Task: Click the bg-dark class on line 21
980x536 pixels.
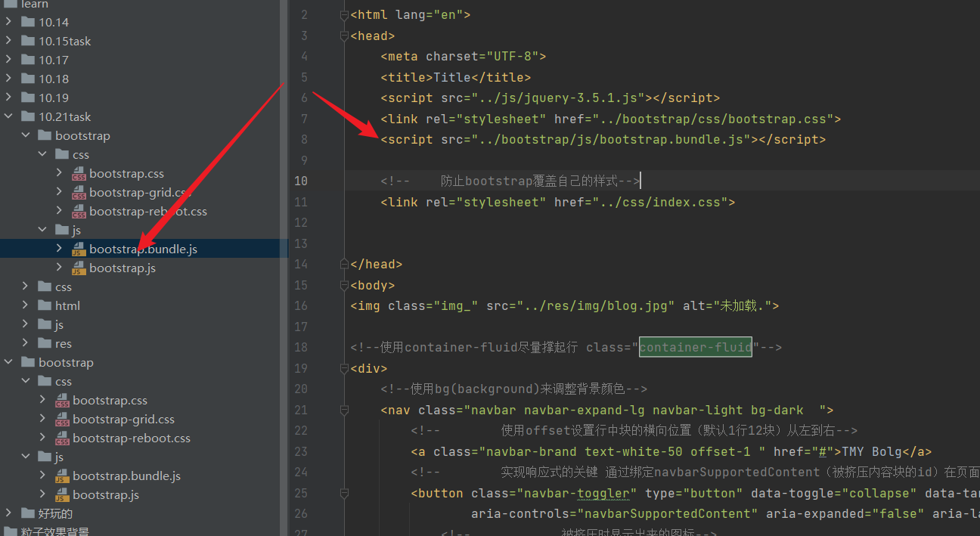Action: [x=777, y=410]
